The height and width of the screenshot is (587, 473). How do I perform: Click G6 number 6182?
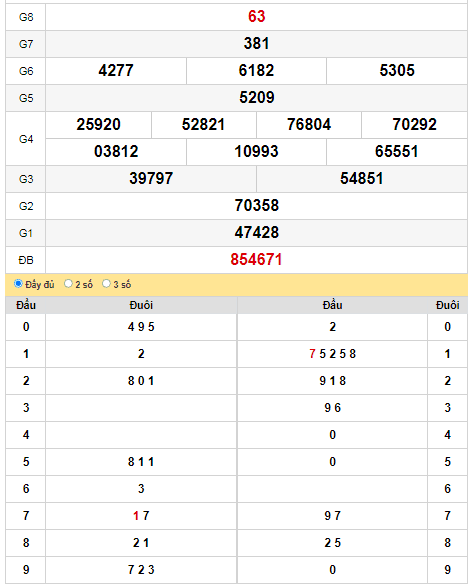tap(256, 70)
